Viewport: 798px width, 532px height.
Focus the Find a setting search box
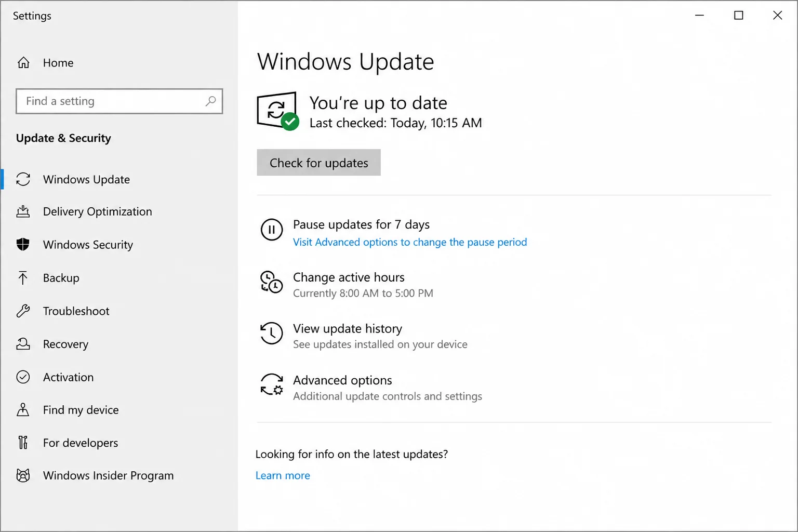pyautogui.click(x=119, y=101)
